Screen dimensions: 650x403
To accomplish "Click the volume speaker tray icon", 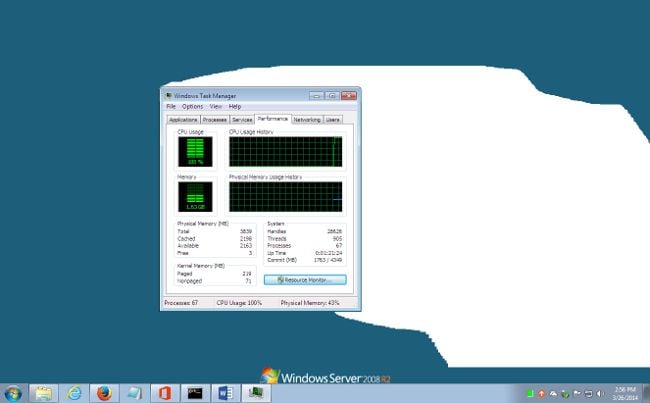I will [600, 393].
